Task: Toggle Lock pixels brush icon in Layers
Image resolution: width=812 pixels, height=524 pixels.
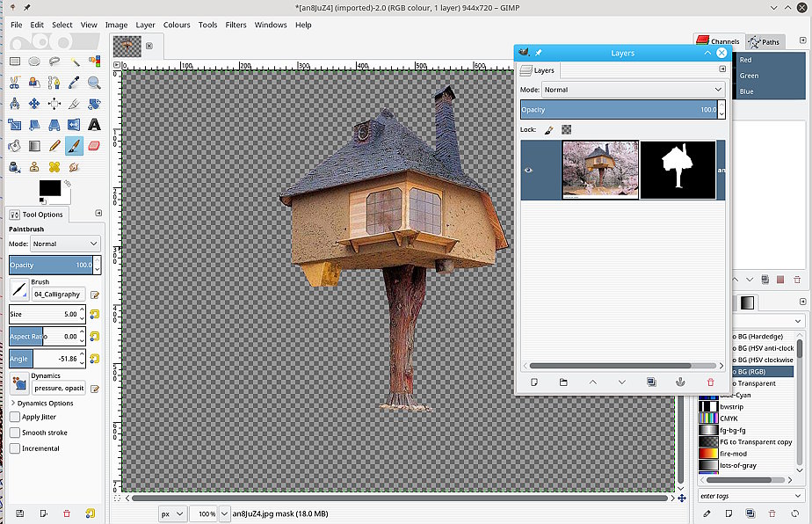Action: point(549,130)
